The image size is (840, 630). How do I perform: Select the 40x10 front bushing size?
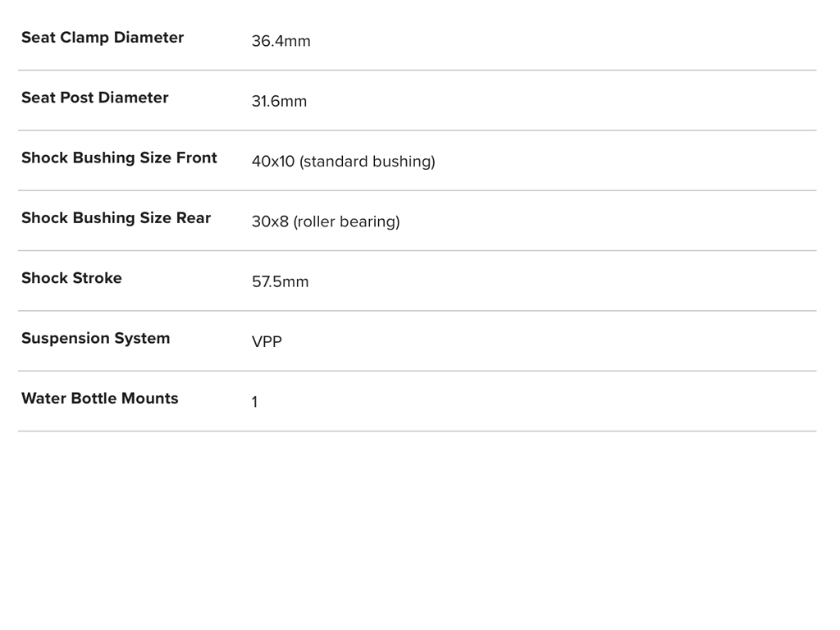click(272, 162)
